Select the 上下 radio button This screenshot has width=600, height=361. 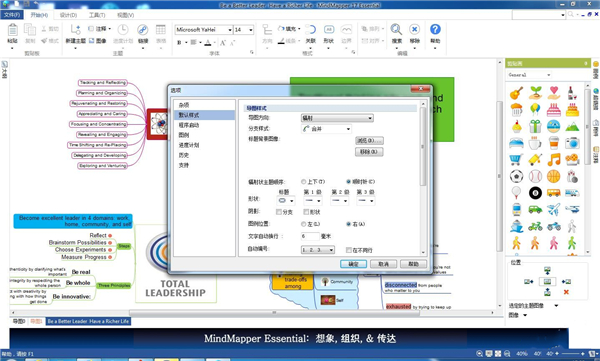[x=303, y=181]
